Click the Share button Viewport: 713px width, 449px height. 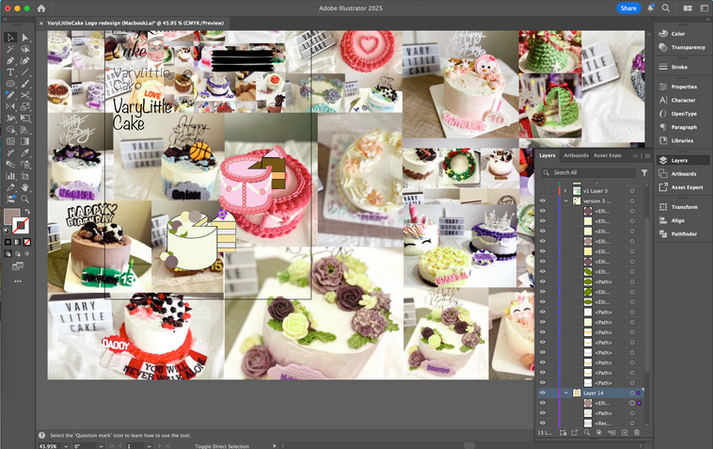click(x=628, y=8)
